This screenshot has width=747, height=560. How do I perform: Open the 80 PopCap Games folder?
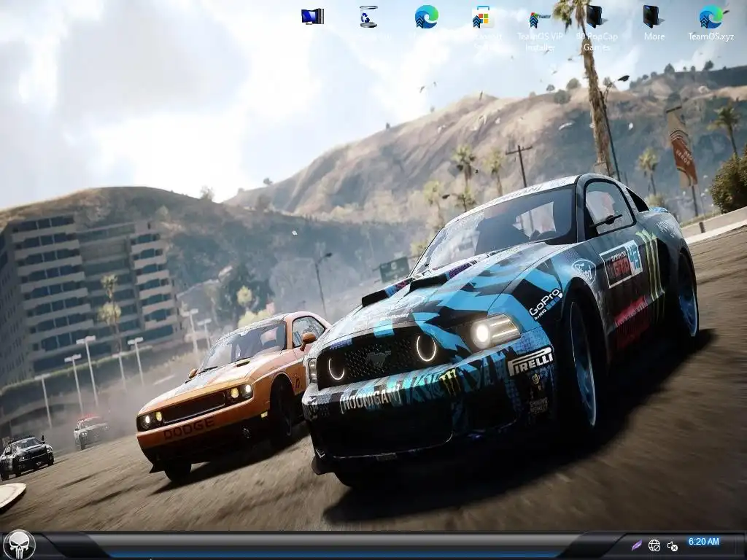597,28
